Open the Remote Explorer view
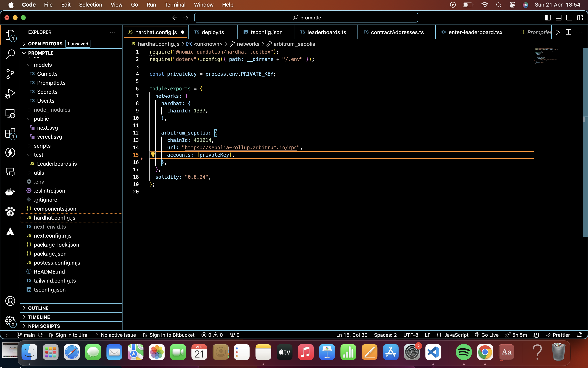588x368 pixels. coord(10,113)
